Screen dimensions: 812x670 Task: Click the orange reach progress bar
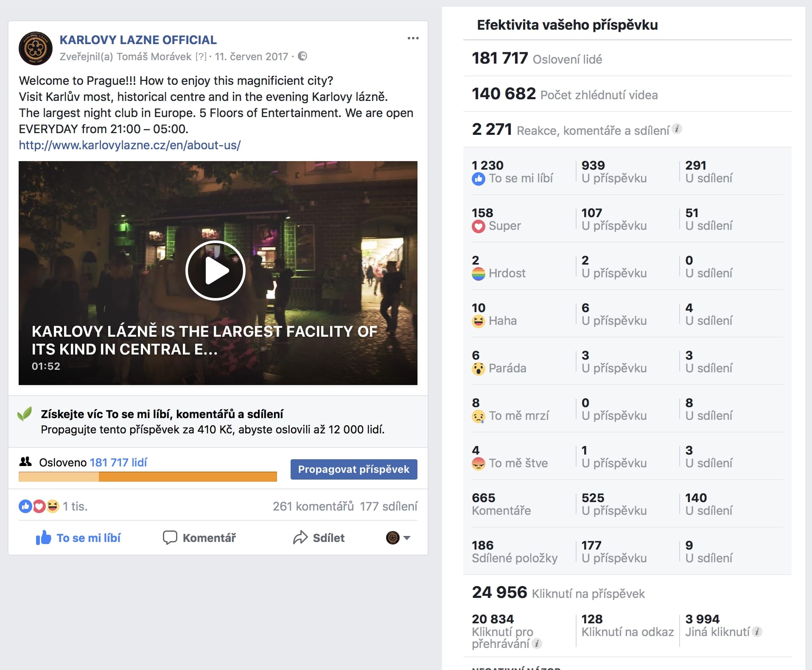[x=148, y=477]
